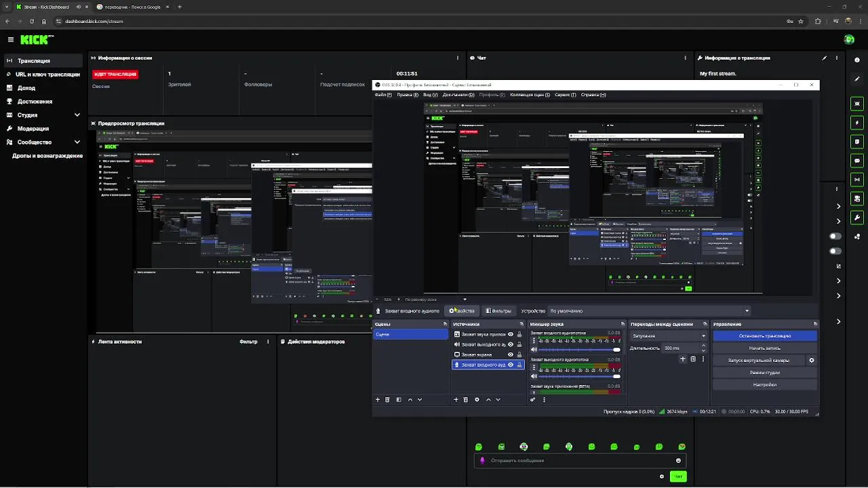Open the Док-панели menu in OBS
The width and height of the screenshot is (868, 488).
click(458, 95)
